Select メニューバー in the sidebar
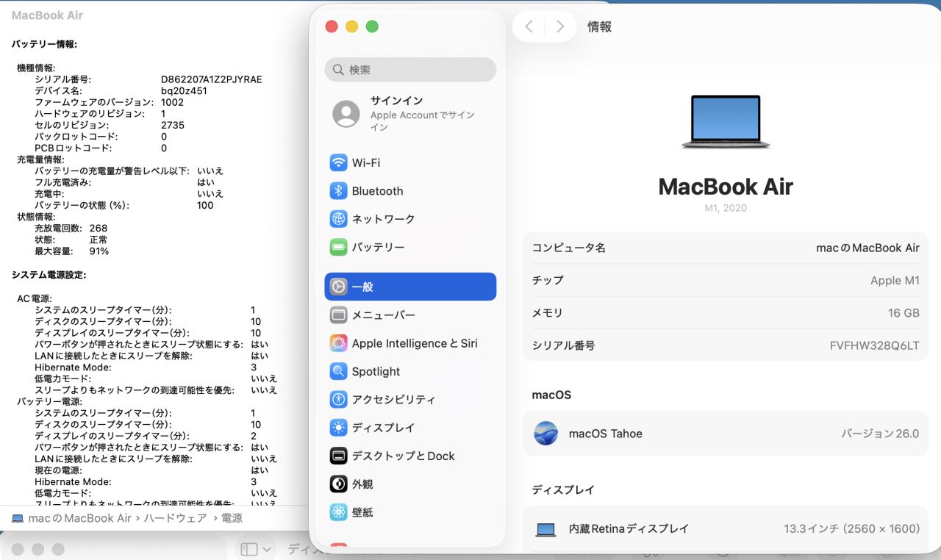This screenshot has height=560, width=941. (x=383, y=315)
